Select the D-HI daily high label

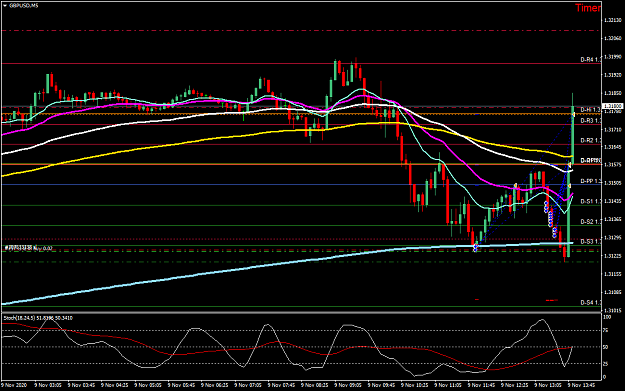[590, 109]
